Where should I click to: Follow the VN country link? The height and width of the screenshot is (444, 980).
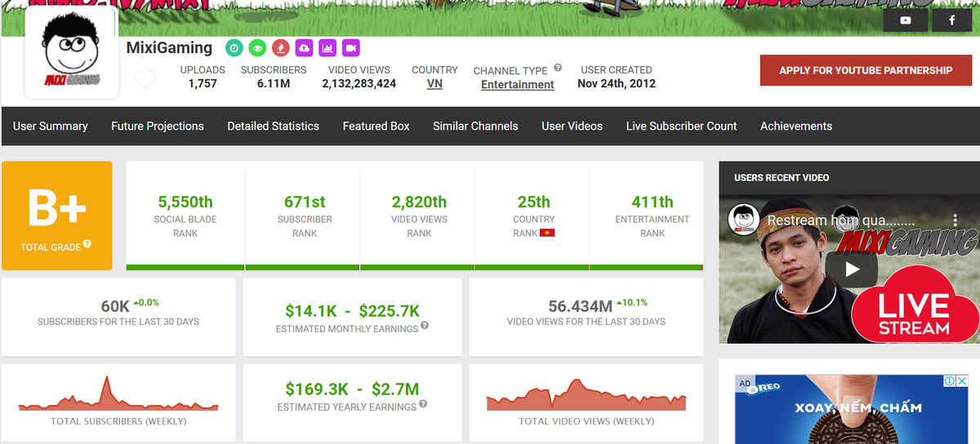(x=434, y=83)
